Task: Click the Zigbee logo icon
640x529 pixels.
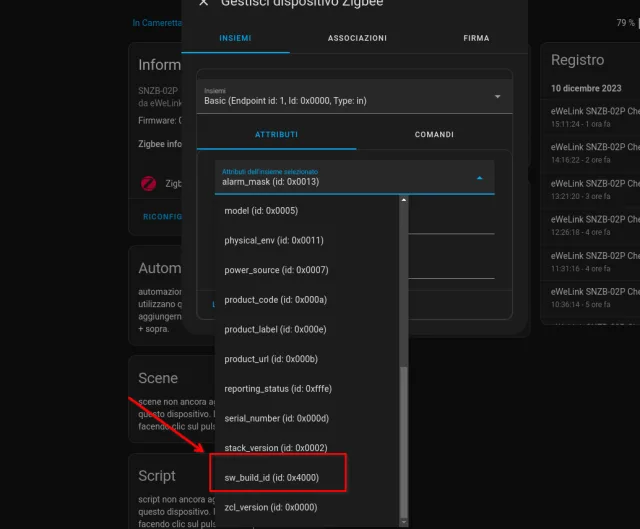Action: (149, 184)
